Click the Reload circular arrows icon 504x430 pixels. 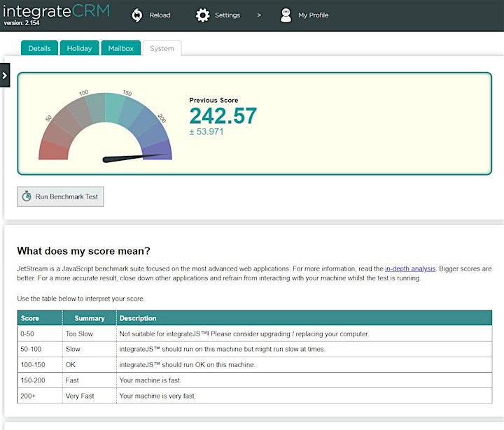pyautogui.click(x=137, y=15)
